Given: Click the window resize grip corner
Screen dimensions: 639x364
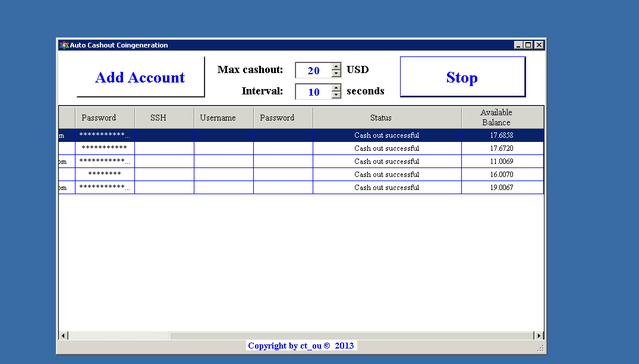Looking at the screenshot, I should (x=540, y=348).
